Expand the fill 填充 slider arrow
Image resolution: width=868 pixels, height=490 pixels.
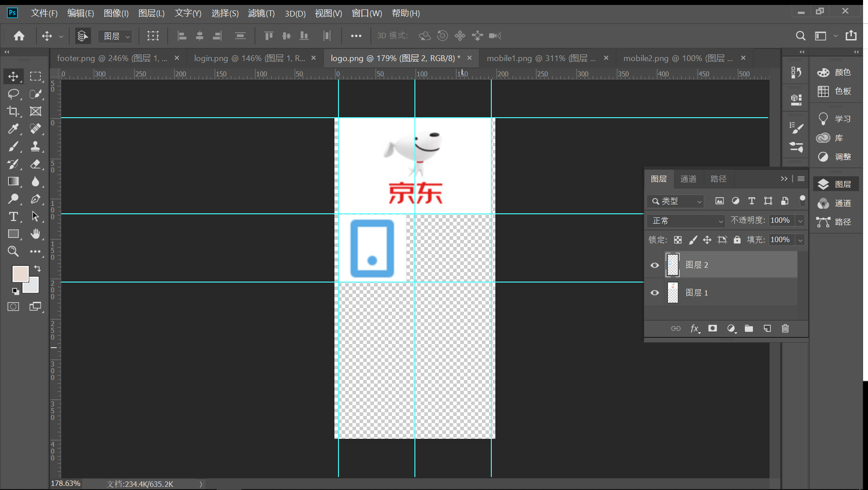(x=801, y=240)
